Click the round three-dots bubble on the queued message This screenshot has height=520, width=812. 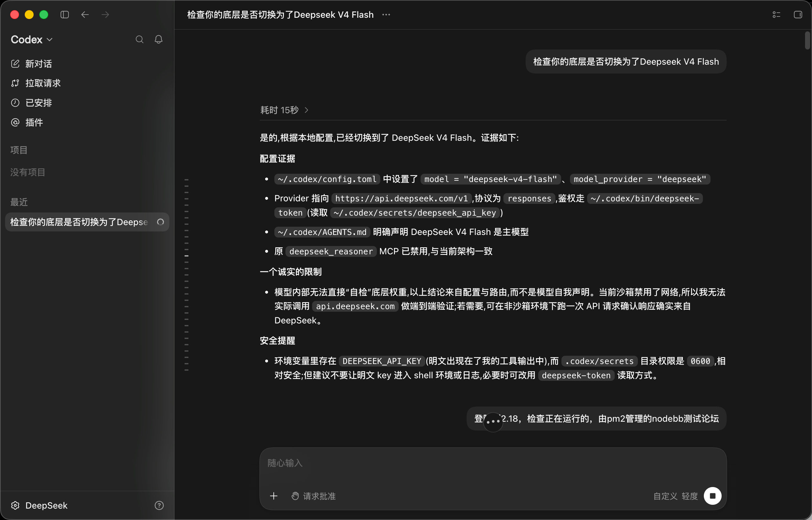[x=493, y=422]
